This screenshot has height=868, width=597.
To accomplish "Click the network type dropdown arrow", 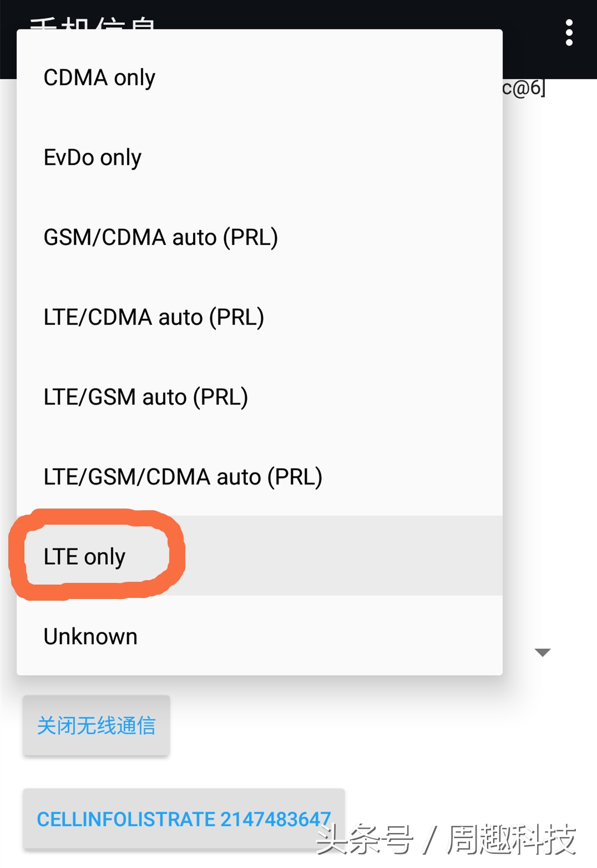I will 542,652.
